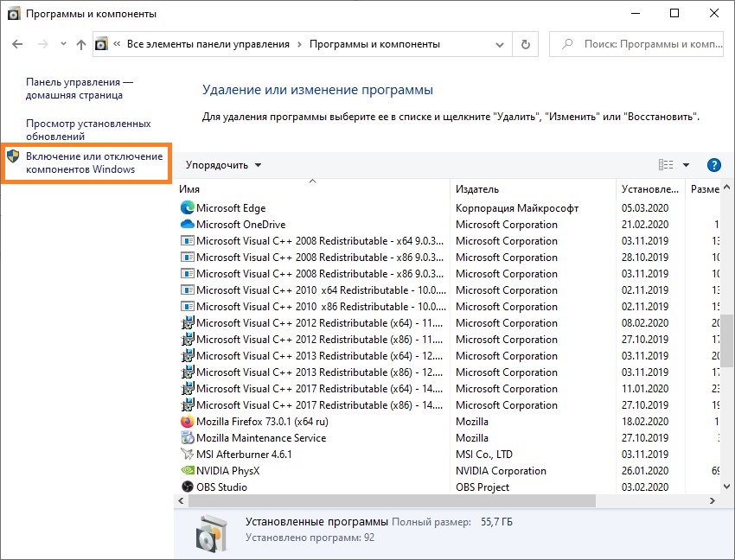This screenshot has width=735, height=560.
Task: Expand the view options dropdown arrow
Action: pyautogui.click(x=686, y=165)
